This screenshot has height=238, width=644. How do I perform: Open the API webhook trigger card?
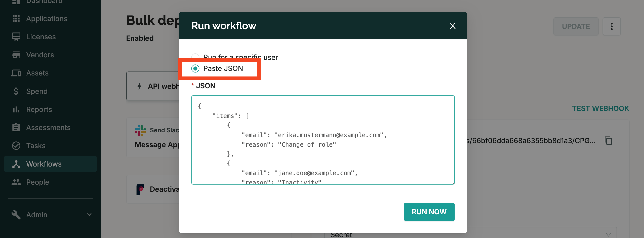(153, 86)
